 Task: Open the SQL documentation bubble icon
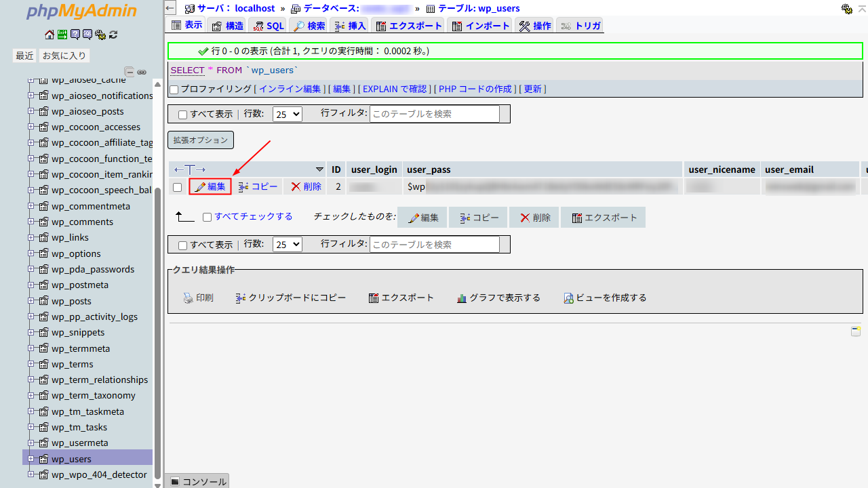[87, 35]
